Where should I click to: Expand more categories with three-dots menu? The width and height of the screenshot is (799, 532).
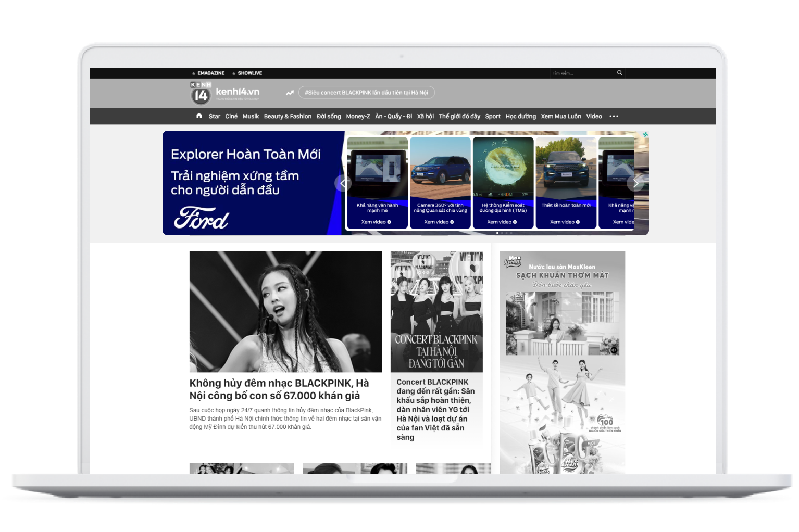point(614,117)
